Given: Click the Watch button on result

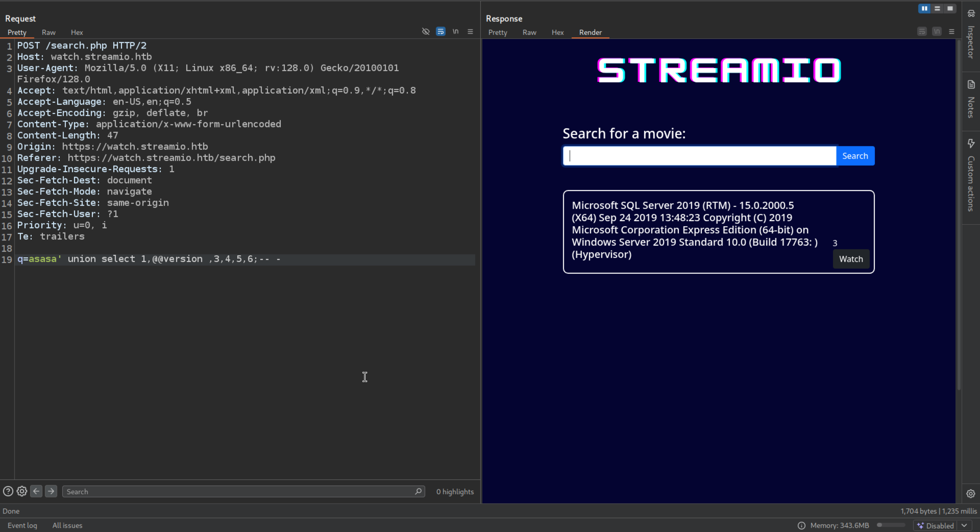Looking at the screenshot, I should (851, 259).
